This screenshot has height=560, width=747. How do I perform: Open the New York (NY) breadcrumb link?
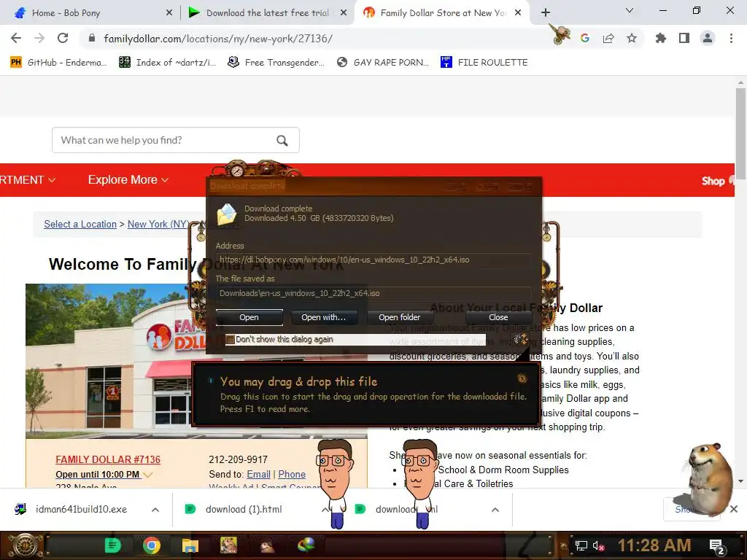[x=158, y=225]
